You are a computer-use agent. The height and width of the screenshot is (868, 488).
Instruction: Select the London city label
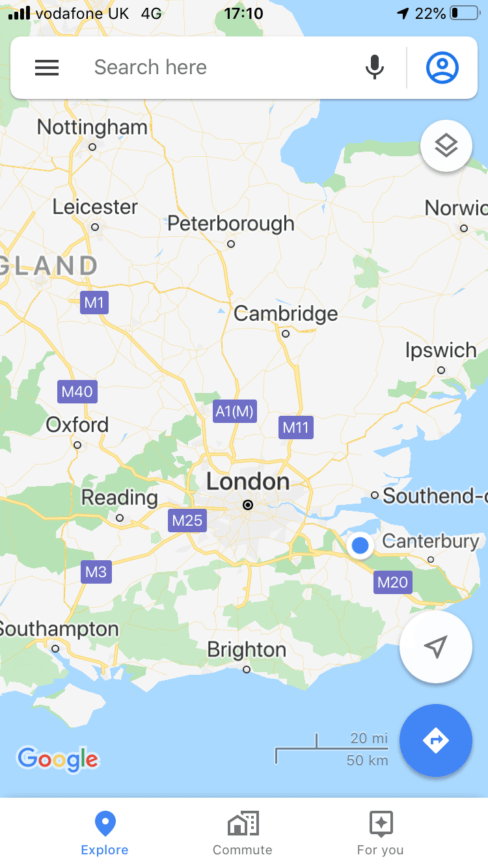pos(248,482)
